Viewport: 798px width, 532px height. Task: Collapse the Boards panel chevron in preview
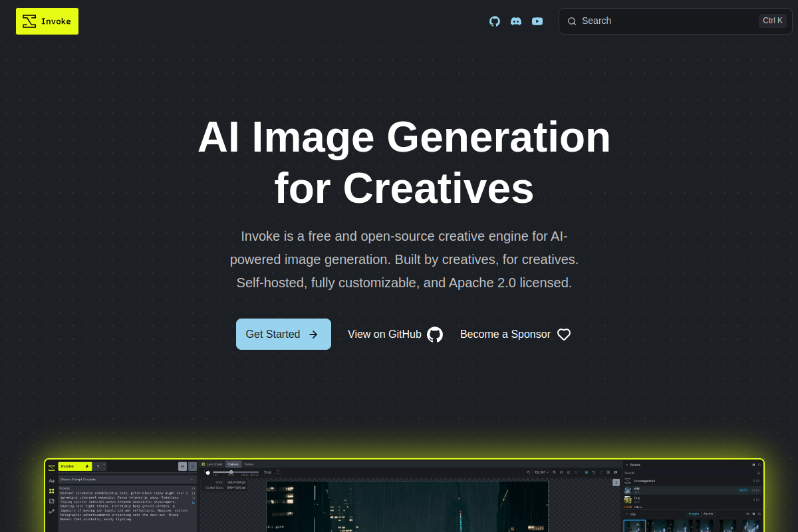[627, 465]
